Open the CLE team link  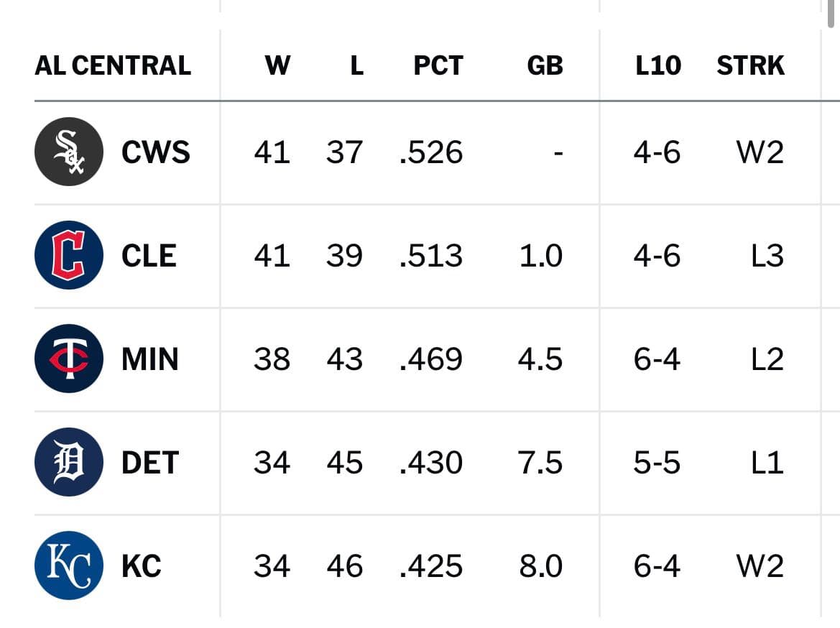(x=149, y=256)
